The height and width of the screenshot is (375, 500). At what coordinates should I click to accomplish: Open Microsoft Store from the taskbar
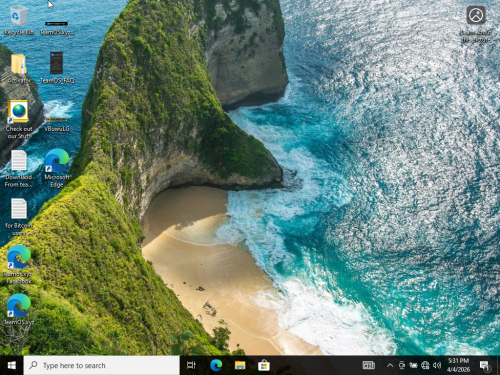click(x=263, y=365)
